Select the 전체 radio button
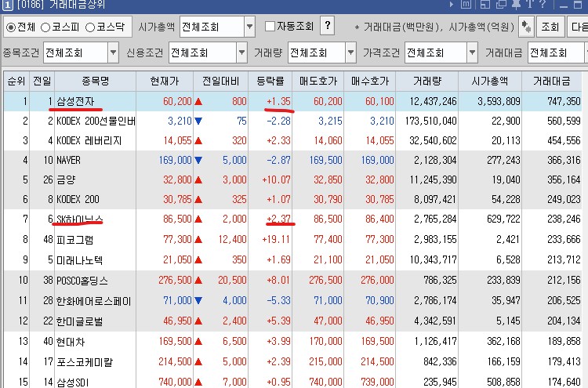 11,27
